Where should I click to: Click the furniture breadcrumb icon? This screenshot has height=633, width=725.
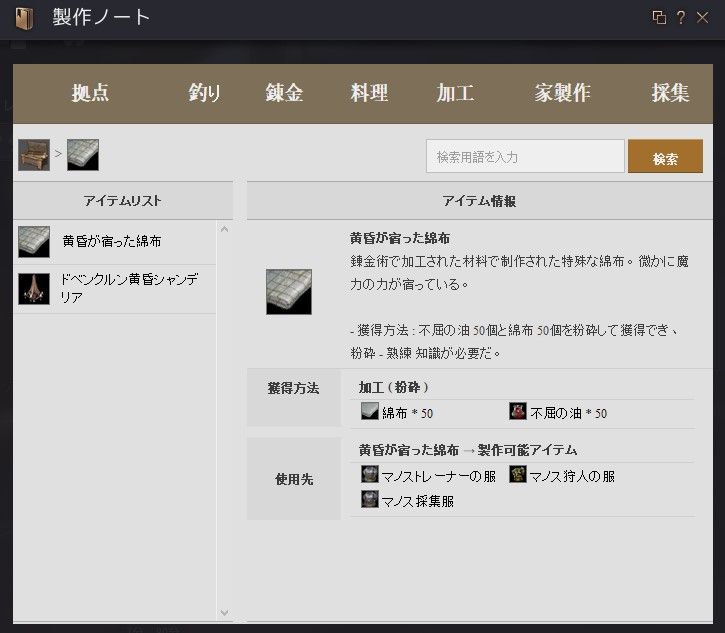(34, 155)
